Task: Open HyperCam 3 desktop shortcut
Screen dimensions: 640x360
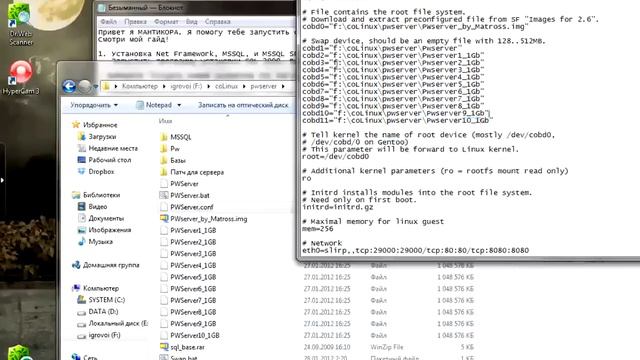Action: [x=20, y=78]
